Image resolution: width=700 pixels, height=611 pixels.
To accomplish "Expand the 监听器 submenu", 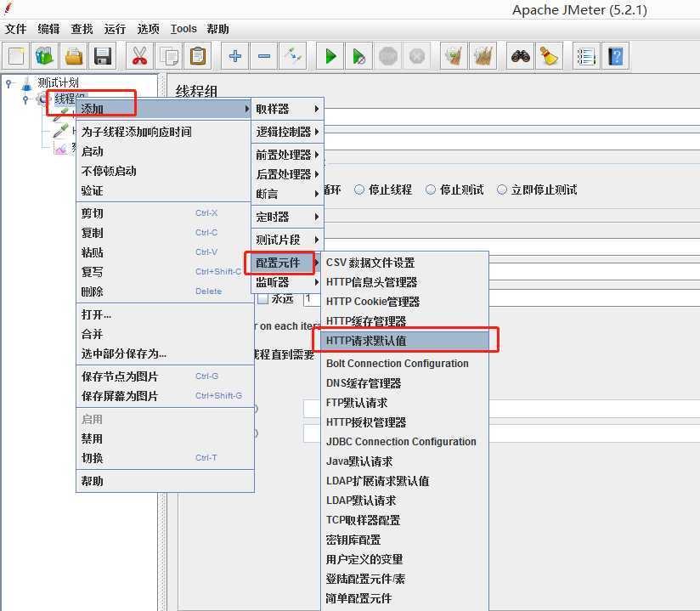I will tap(287, 282).
